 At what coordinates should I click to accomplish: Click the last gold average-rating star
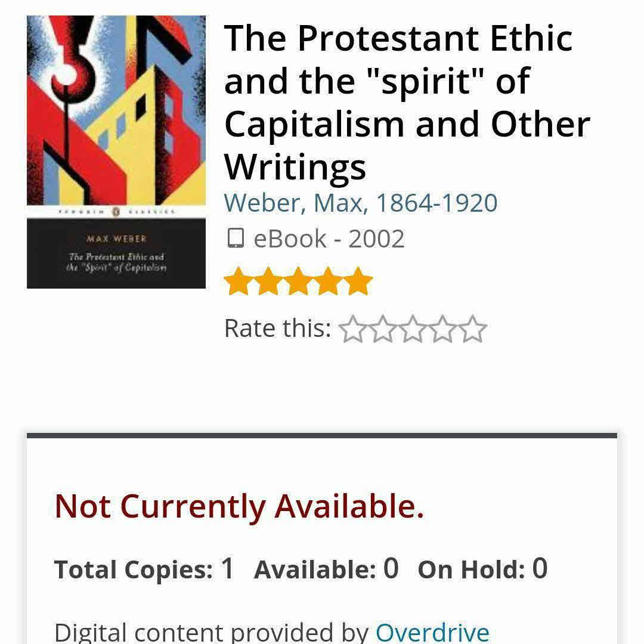(358, 281)
